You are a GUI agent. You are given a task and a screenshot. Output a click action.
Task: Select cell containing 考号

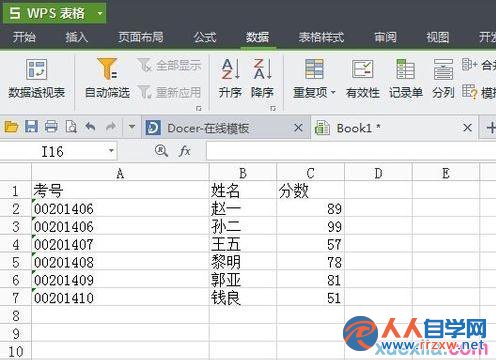click(120, 191)
